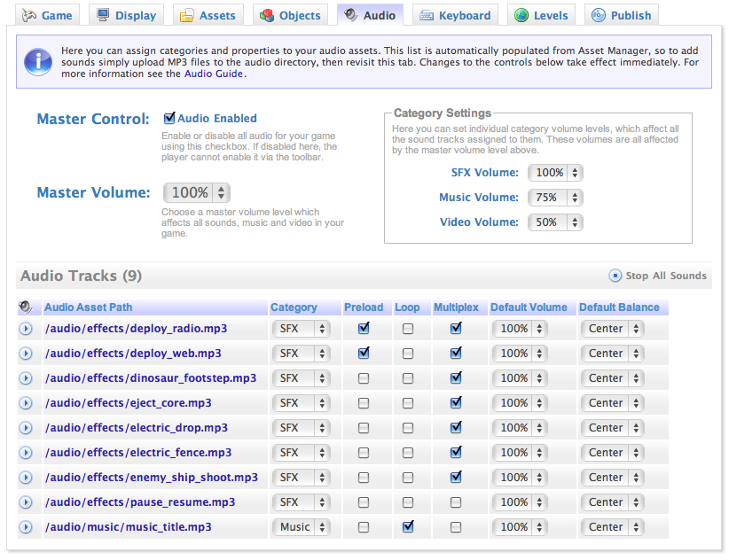Image resolution: width=729 pixels, height=560 pixels.
Task: Click speaker icon in table header
Action: pos(26,307)
